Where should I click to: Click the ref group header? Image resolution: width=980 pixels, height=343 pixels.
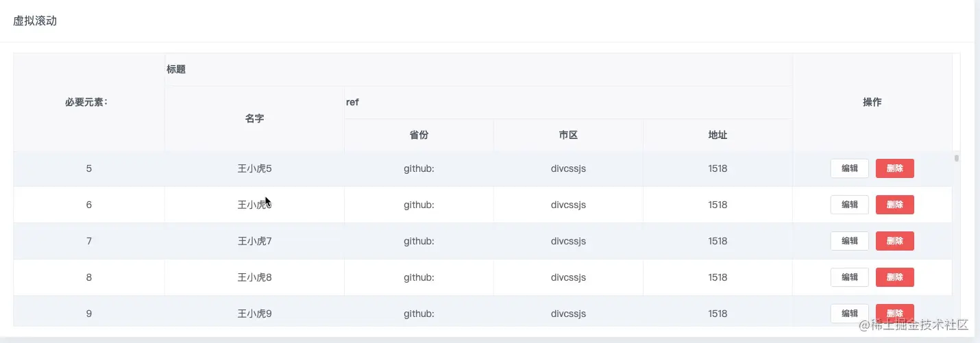tap(569, 102)
